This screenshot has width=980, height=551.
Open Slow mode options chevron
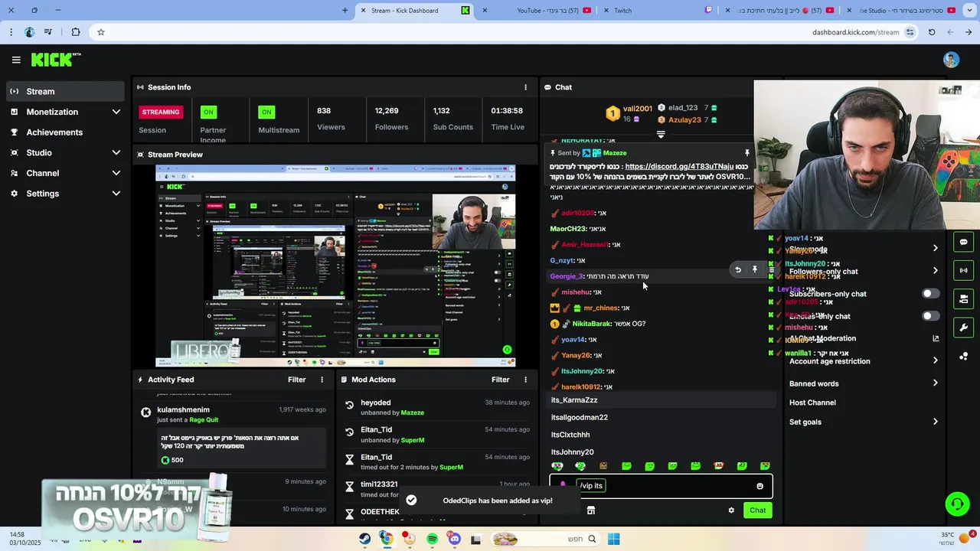935,248
